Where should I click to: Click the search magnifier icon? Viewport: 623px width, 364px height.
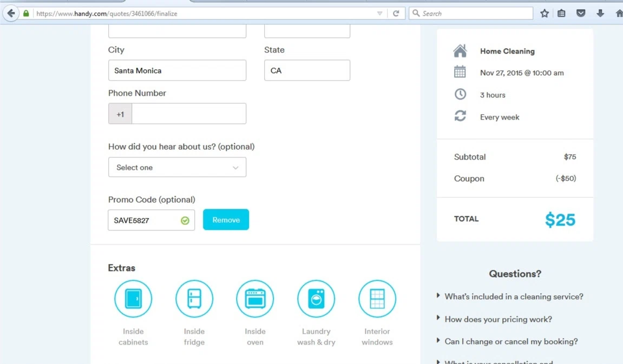(416, 13)
